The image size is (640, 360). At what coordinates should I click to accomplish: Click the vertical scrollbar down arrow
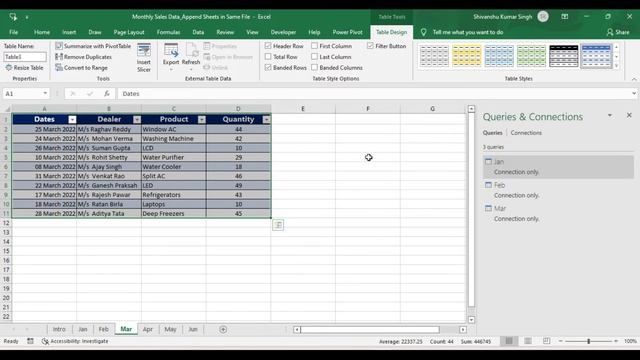click(x=471, y=320)
